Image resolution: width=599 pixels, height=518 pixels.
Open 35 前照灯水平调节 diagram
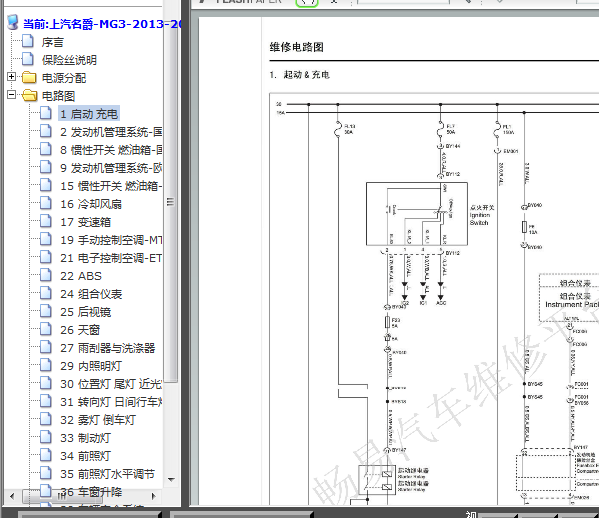(107, 474)
